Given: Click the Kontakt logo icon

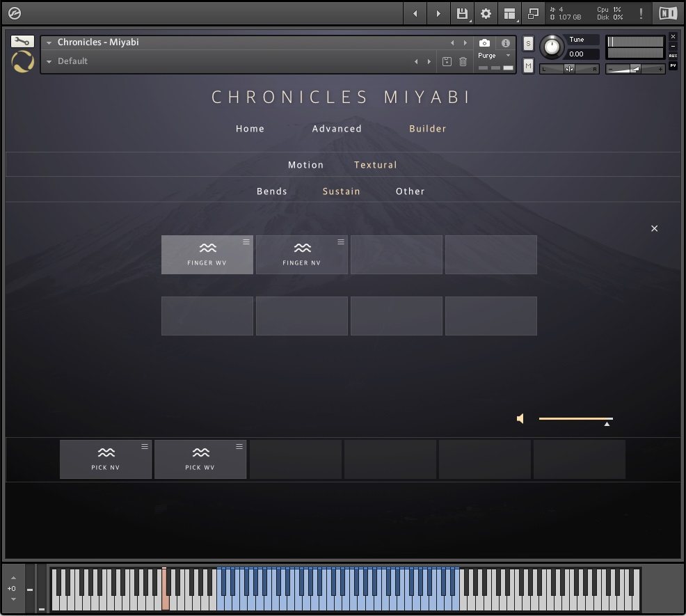Looking at the screenshot, I should (15, 13).
